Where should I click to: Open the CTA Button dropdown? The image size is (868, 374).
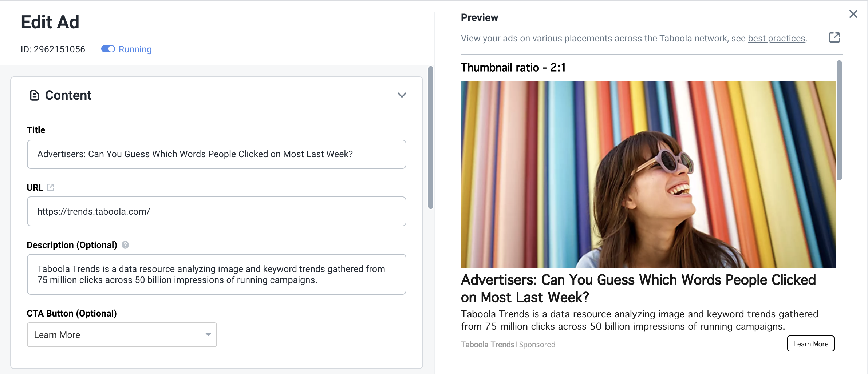pos(122,335)
